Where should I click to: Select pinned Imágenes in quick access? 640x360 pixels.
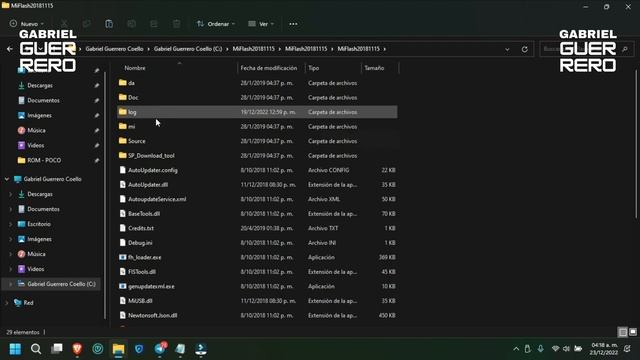pos(39,116)
